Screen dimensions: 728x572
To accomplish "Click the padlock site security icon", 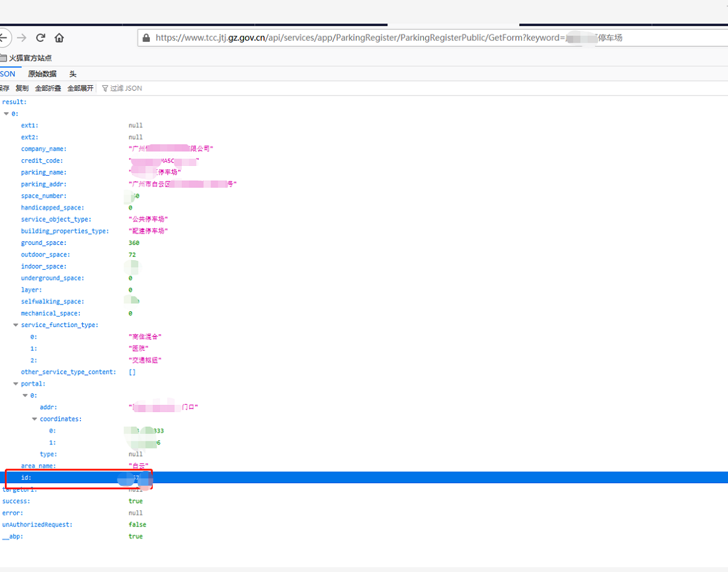I will [x=146, y=38].
